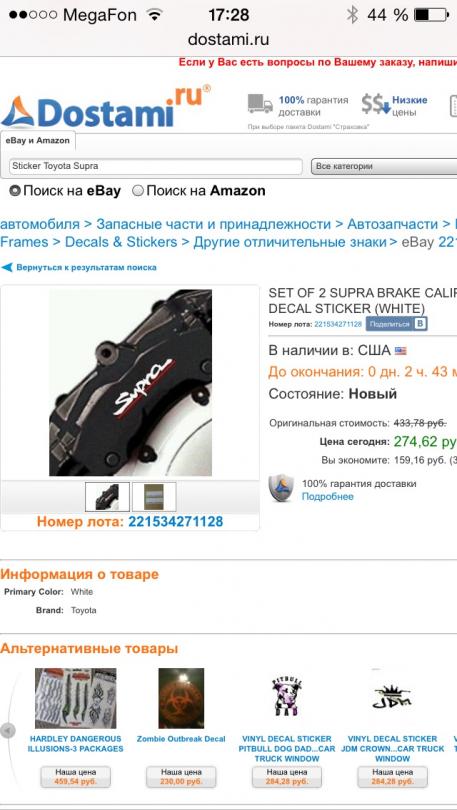The image size is (457, 810).
Task: Select the Поиск на Amazon radio button
Action: tap(138, 191)
